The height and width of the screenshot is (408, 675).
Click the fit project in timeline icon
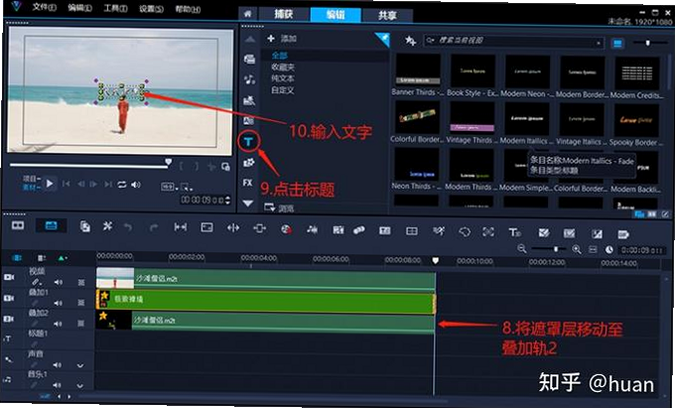click(593, 249)
